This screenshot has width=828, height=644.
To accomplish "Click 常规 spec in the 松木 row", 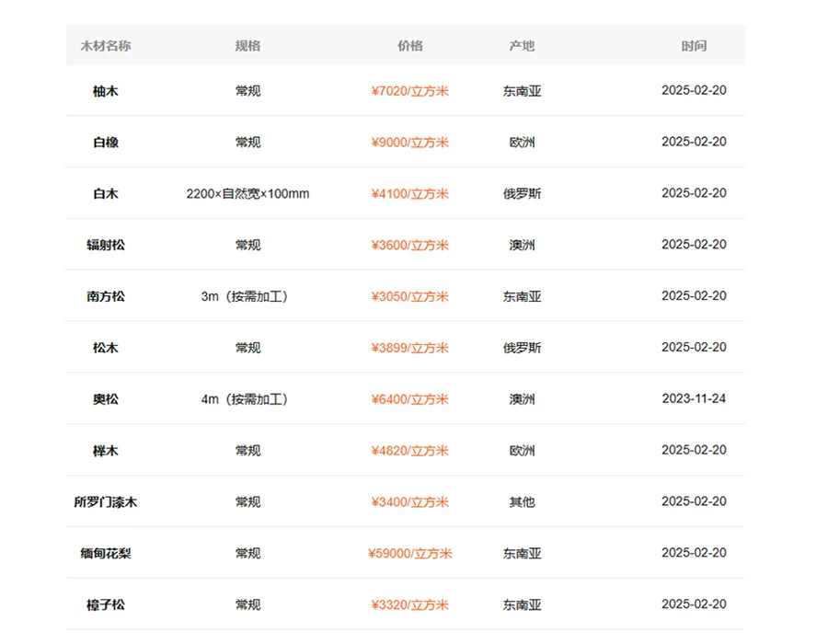I will click(x=247, y=348).
